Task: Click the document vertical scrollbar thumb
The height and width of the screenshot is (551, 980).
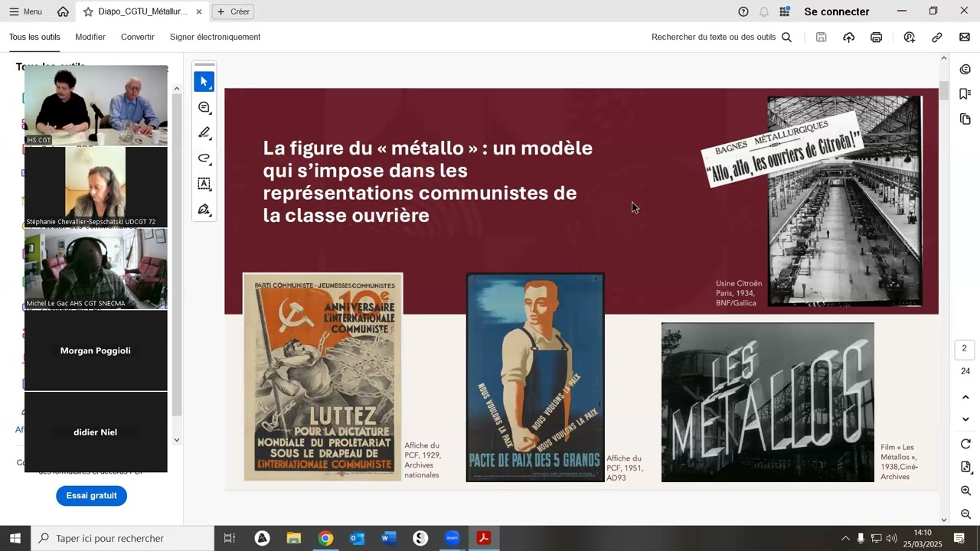Action: 944,90
